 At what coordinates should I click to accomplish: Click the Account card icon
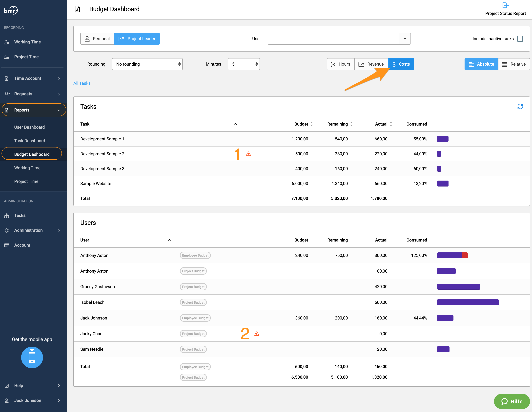pos(7,245)
